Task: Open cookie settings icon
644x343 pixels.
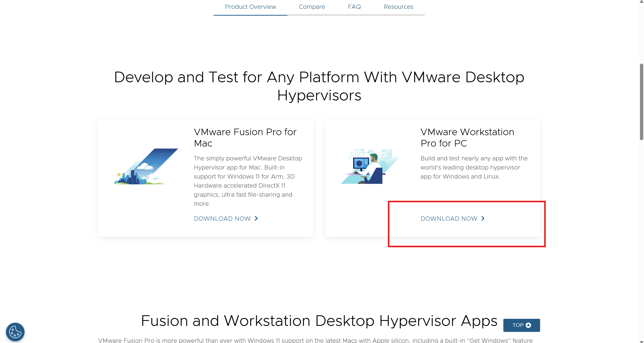Action: (15, 332)
